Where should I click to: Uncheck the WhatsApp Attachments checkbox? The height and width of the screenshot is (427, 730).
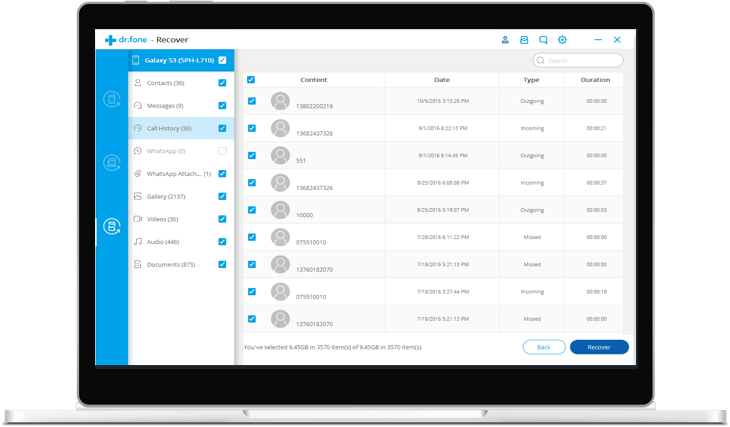click(x=223, y=174)
